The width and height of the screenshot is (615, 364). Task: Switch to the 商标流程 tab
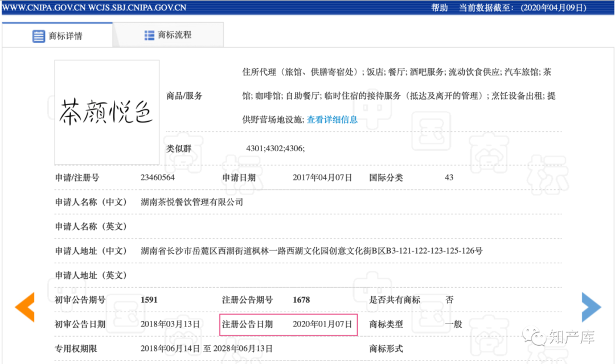[x=168, y=35]
